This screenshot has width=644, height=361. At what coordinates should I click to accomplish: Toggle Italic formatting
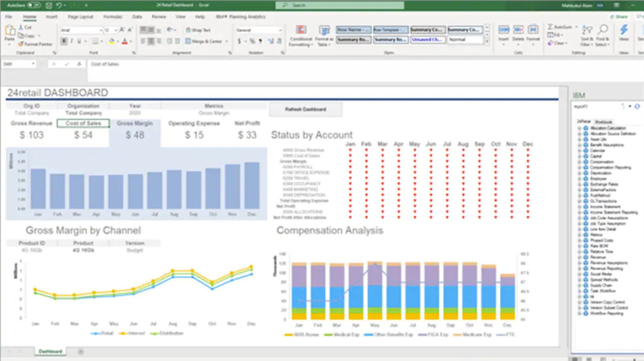coord(72,41)
